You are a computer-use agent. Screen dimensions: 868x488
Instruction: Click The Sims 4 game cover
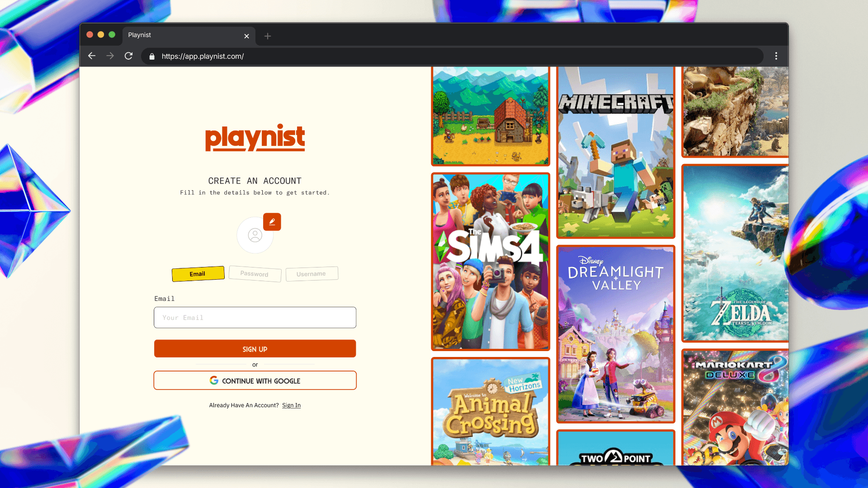(491, 262)
